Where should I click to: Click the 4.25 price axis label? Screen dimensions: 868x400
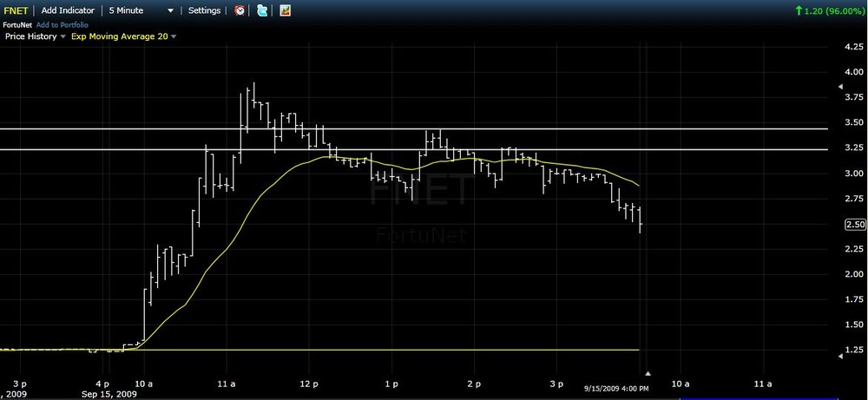855,47
